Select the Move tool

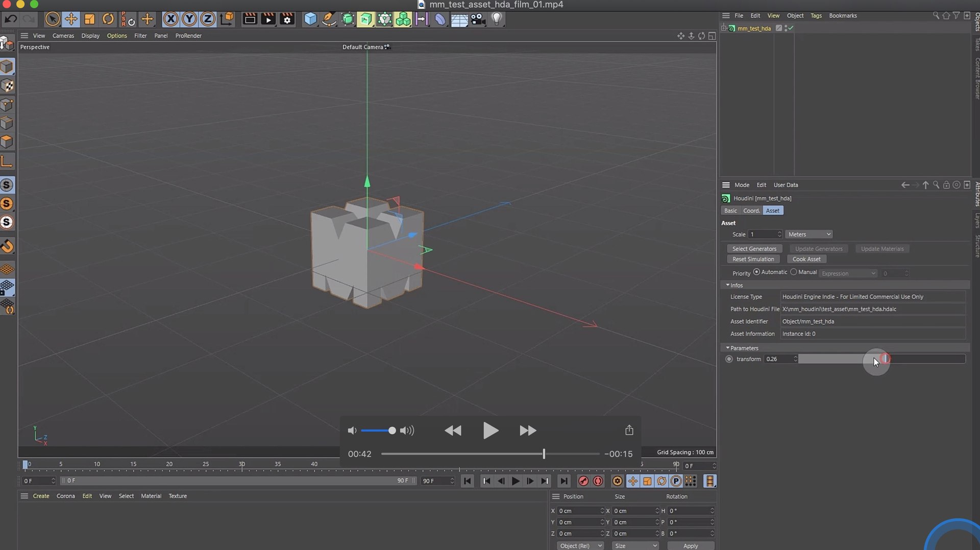pyautogui.click(x=71, y=19)
